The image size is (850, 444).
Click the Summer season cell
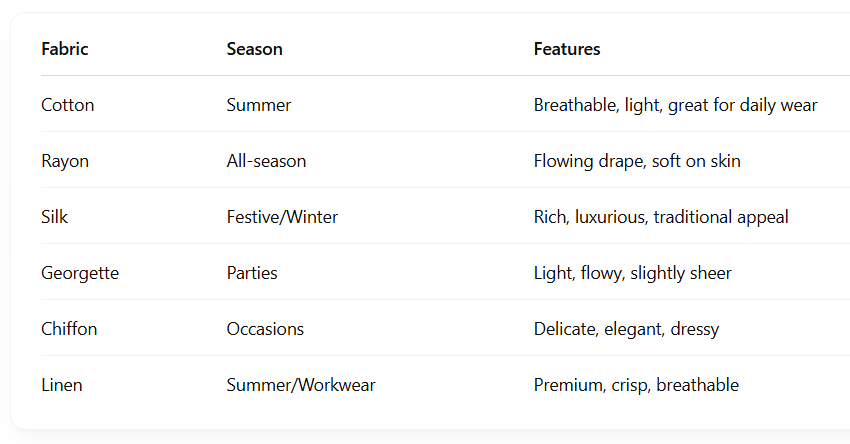tap(259, 105)
